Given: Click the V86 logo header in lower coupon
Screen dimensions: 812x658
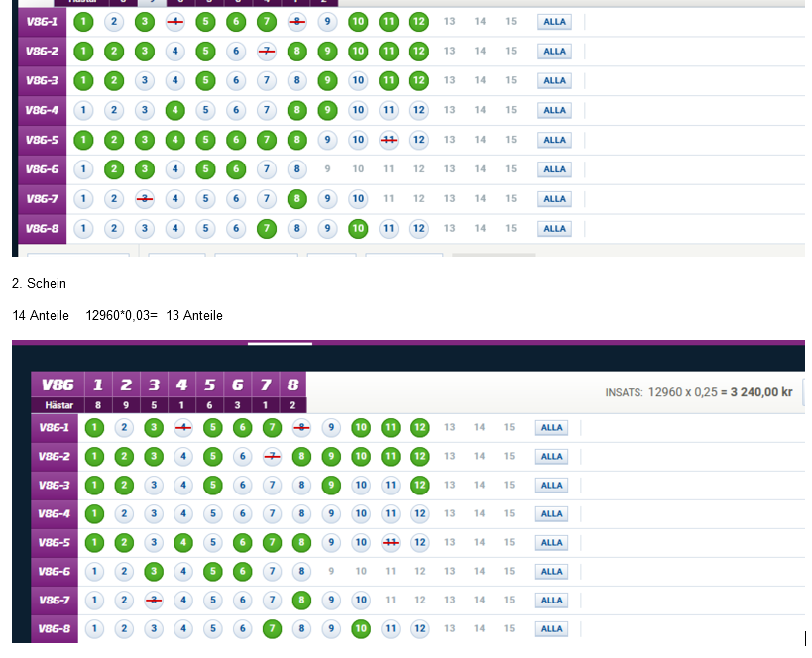Looking at the screenshot, I should [58, 384].
